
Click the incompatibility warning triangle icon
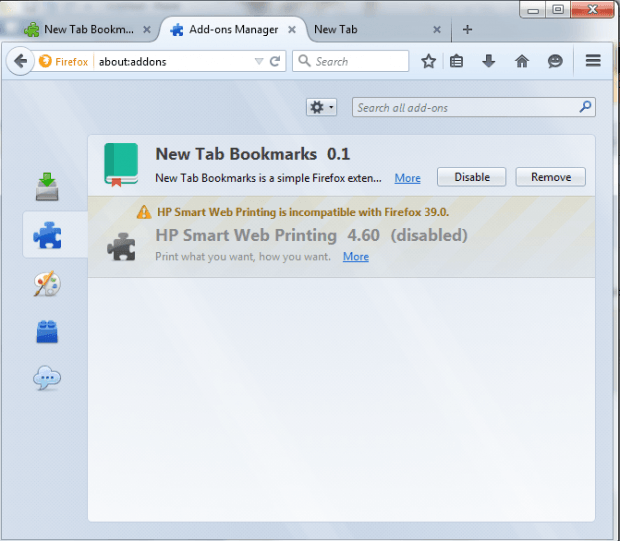(x=144, y=212)
